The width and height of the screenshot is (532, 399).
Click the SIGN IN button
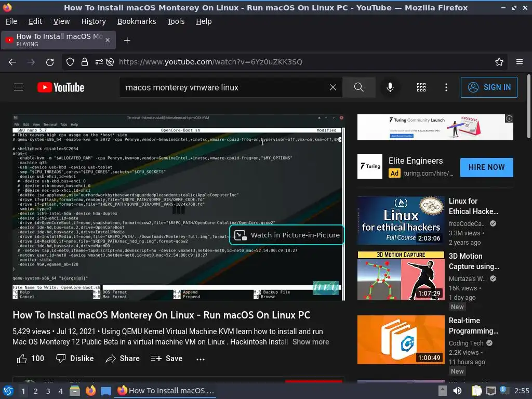489,87
